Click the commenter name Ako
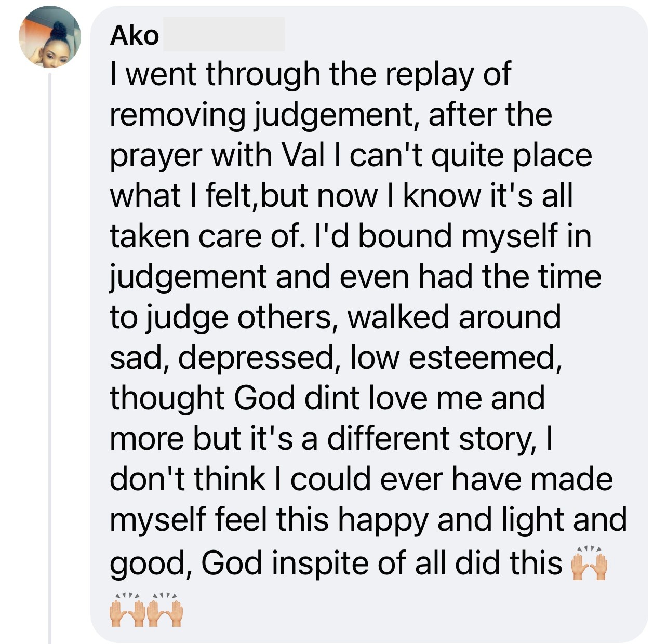667x644 pixels. pos(135,35)
